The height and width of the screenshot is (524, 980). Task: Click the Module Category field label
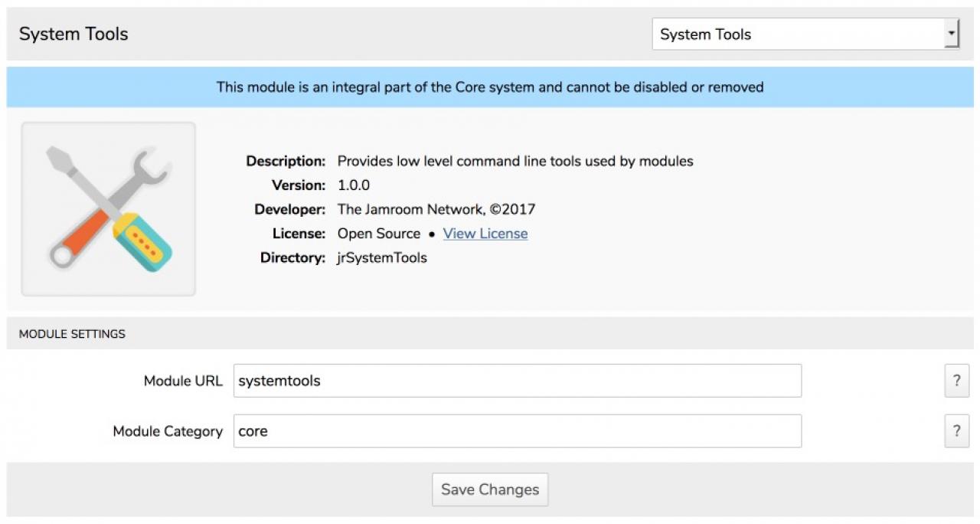click(168, 431)
